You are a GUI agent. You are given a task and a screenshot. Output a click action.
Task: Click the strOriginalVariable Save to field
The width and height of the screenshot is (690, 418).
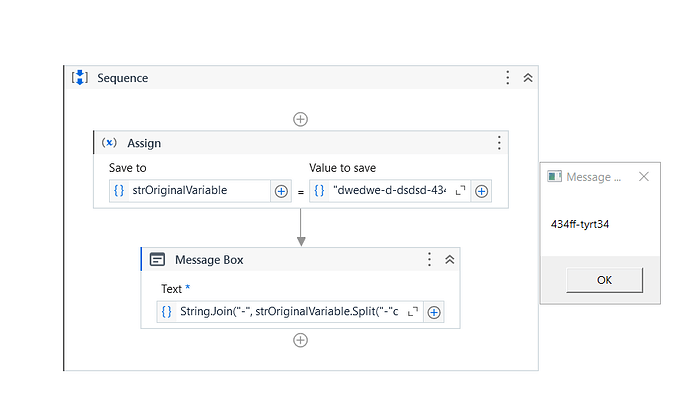click(x=195, y=191)
